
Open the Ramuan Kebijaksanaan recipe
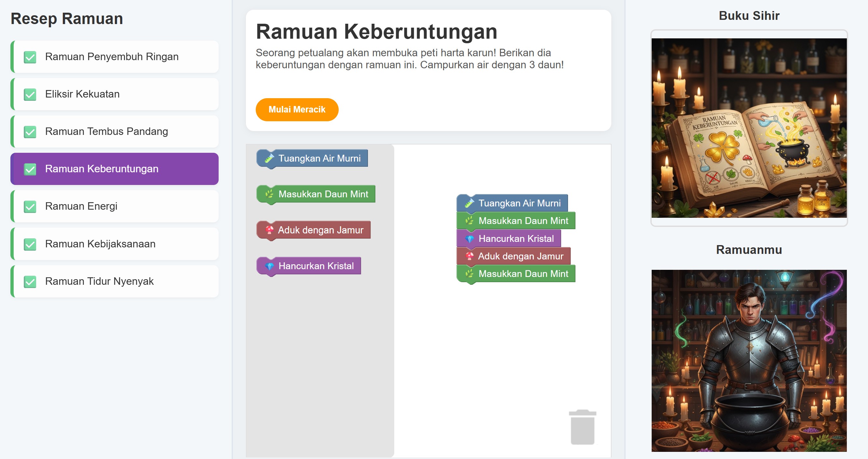point(115,244)
